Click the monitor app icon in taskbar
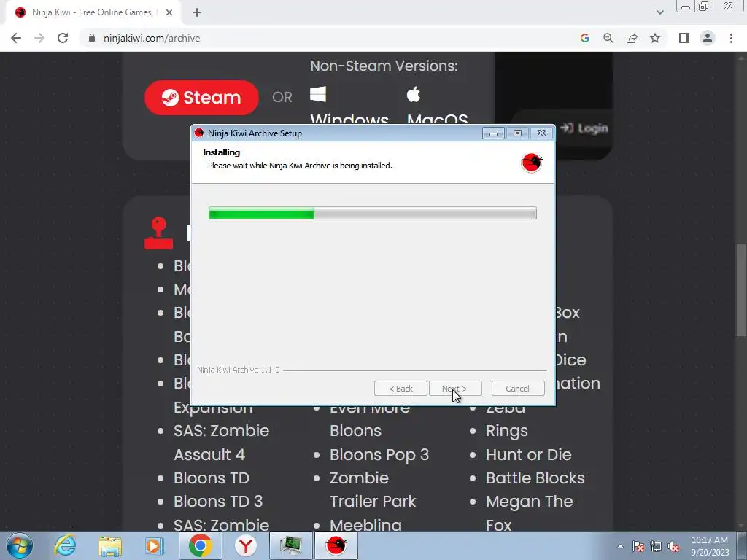 tap(290, 545)
